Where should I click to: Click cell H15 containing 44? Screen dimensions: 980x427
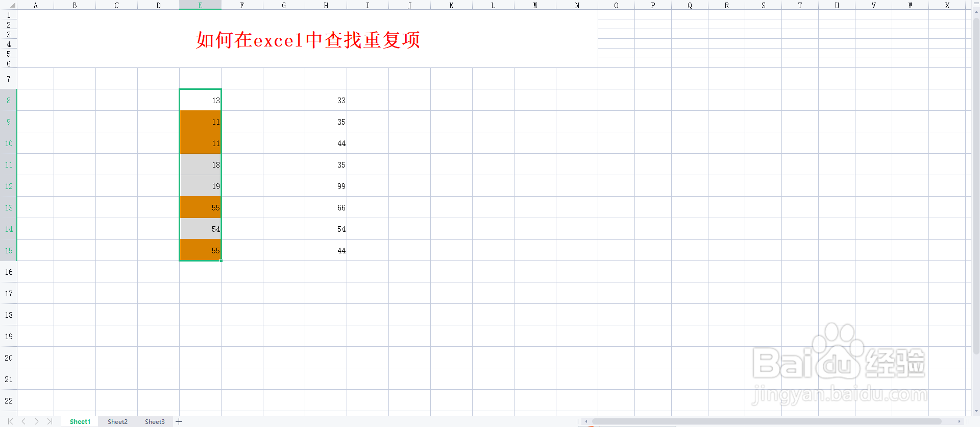point(326,250)
